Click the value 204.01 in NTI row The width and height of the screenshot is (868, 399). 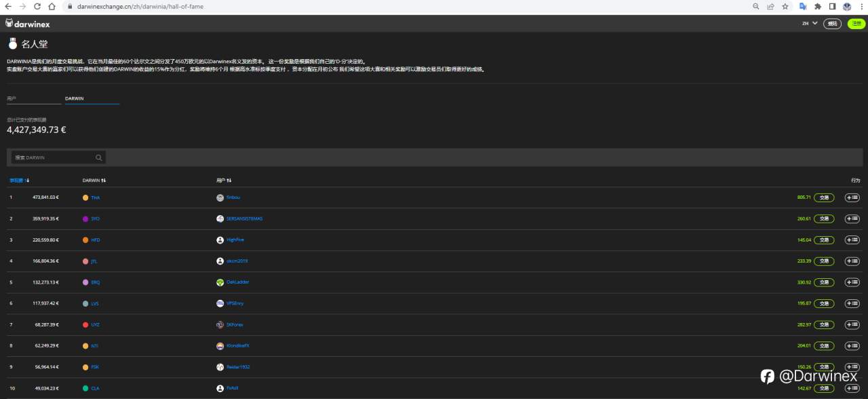tap(804, 345)
